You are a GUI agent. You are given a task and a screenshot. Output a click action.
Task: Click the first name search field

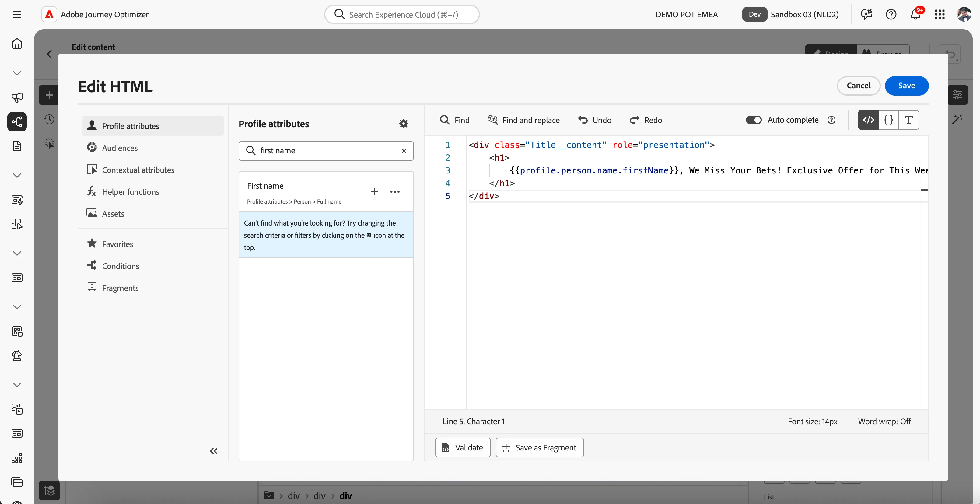[326, 151]
